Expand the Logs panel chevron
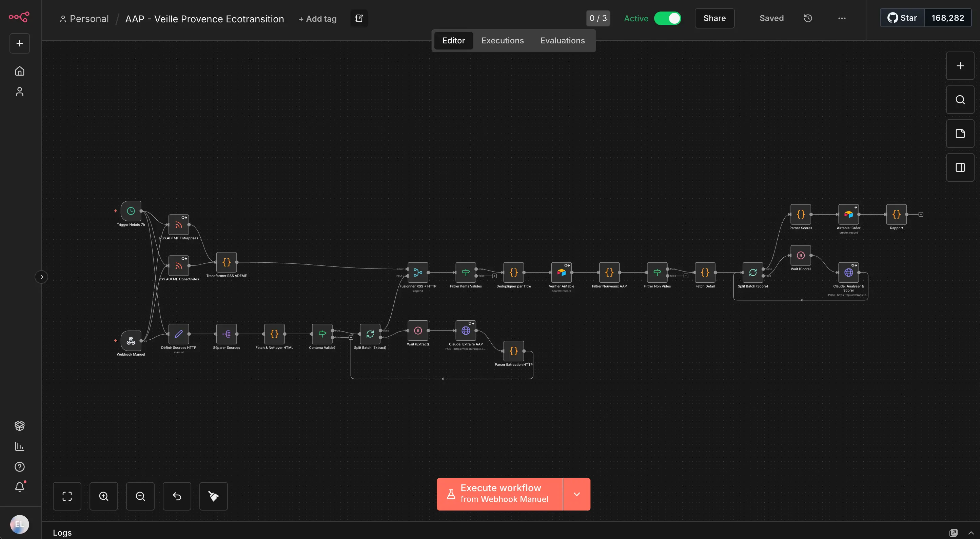This screenshot has height=539, width=980. click(x=971, y=533)
